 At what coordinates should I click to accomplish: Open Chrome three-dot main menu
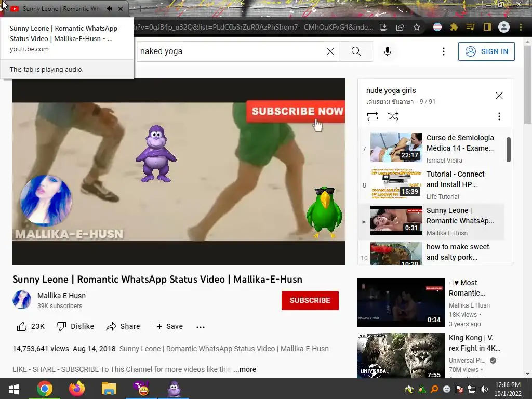[521, 27]
